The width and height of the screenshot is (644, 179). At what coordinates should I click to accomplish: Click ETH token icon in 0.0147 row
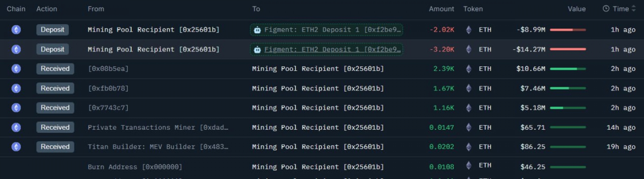pos(469,127)
